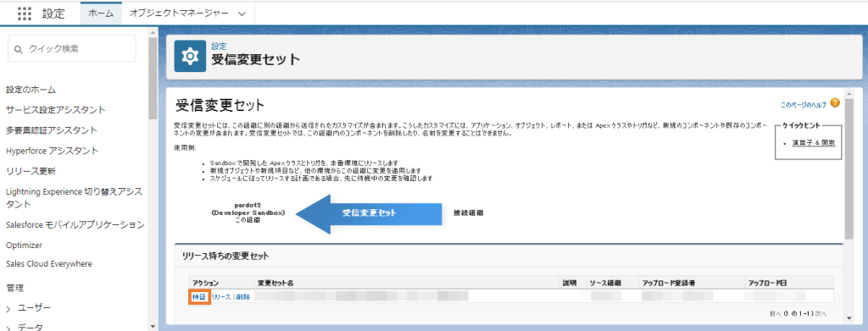Screen dimensions: 868x331
Task: Click the アップロード日 column header
Action: [768, 283]
